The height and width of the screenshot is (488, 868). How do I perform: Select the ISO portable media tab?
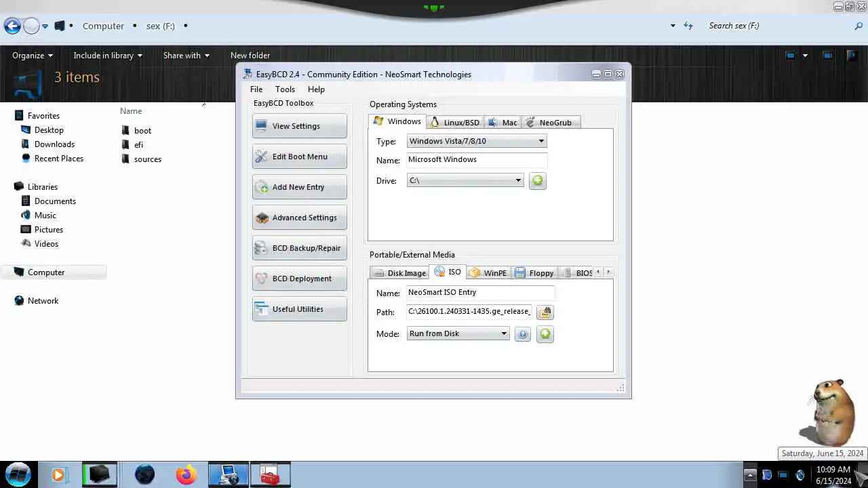[x=448, y=272]
